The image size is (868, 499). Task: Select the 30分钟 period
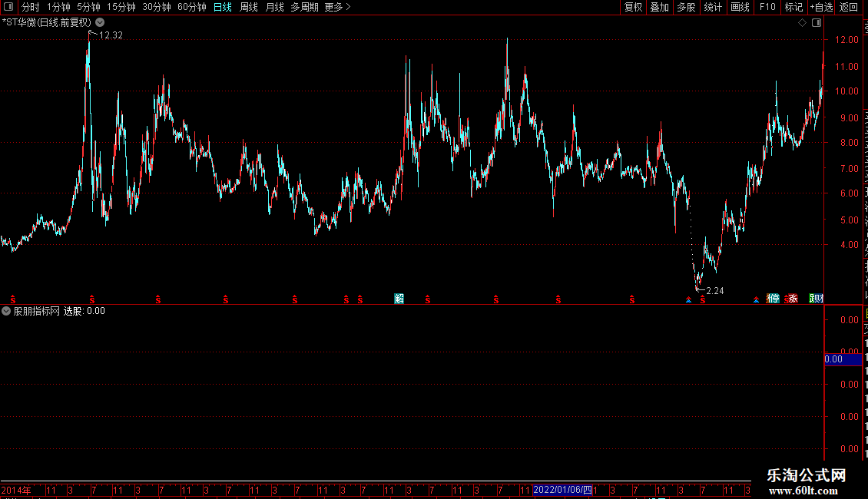pos(157,7)
